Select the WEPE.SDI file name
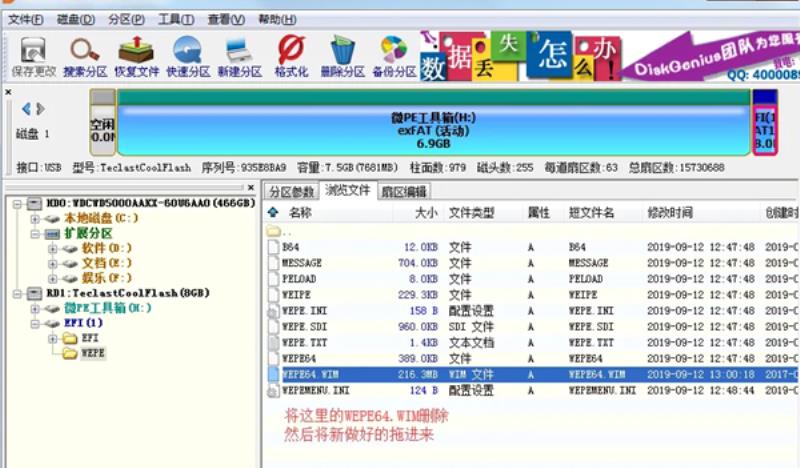This screenshot has width=800, height=468. pyautogui.click(x=304, y=327)
